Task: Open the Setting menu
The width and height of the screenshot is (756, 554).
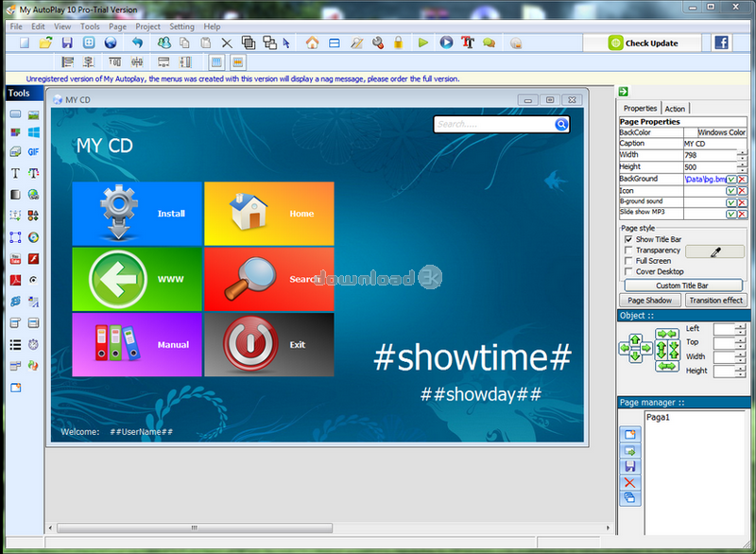Action: [181, 26]
